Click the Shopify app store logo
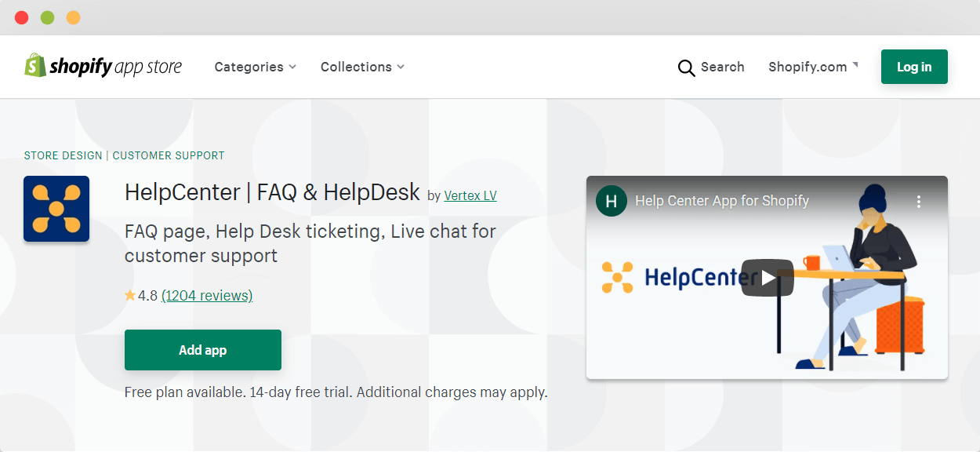 103,67
